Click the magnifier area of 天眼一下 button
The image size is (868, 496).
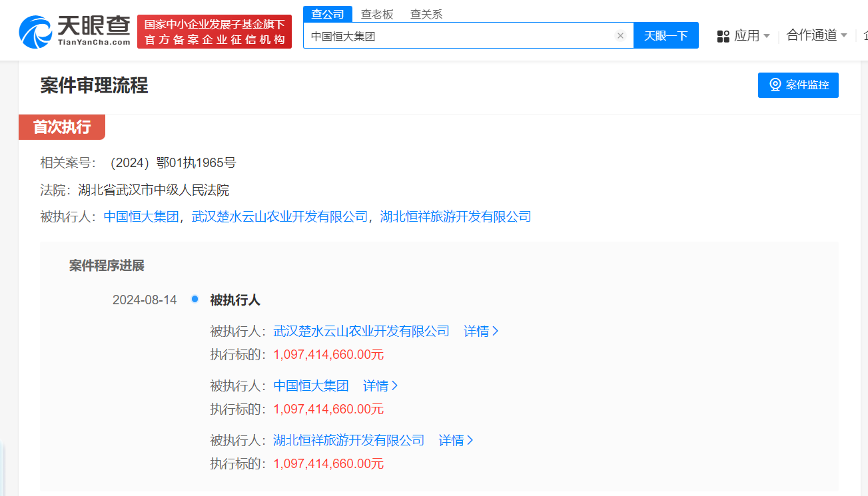tap(666, 35)
